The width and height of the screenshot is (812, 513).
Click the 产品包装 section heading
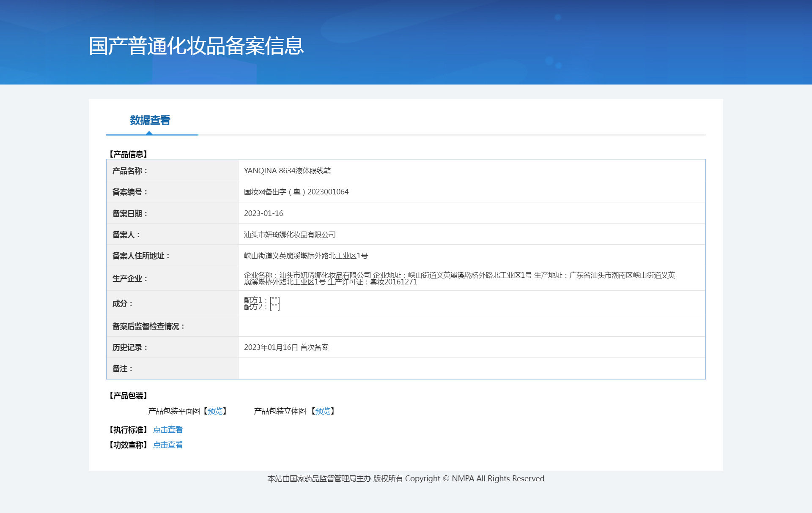coord(128,396)
